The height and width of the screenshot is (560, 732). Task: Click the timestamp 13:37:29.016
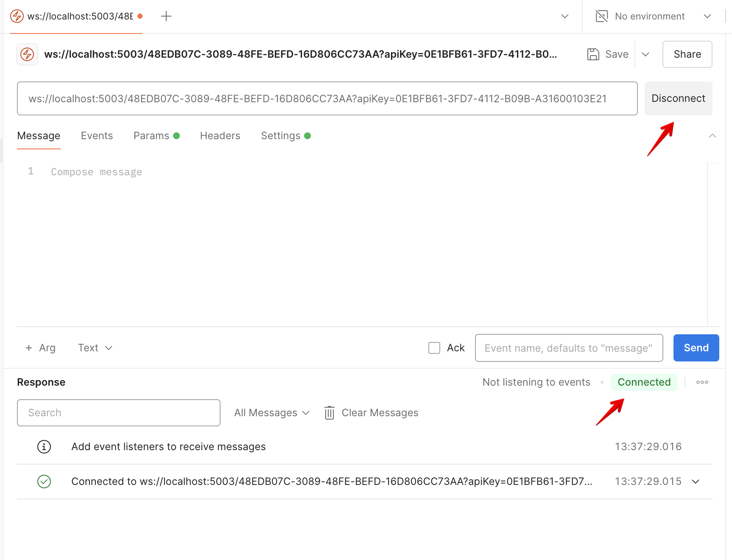[648, 447]
